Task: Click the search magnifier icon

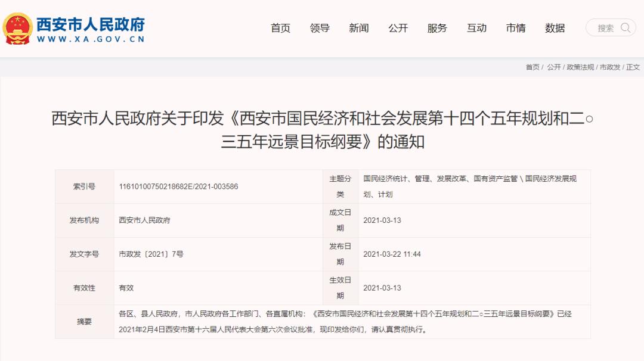Action: [624, 27]
